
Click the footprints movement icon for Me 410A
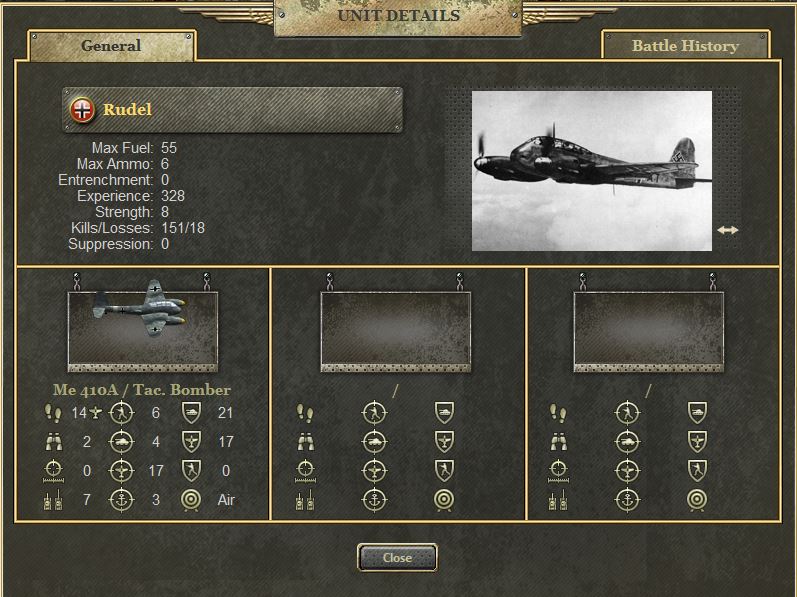click(x=54, y=412)
